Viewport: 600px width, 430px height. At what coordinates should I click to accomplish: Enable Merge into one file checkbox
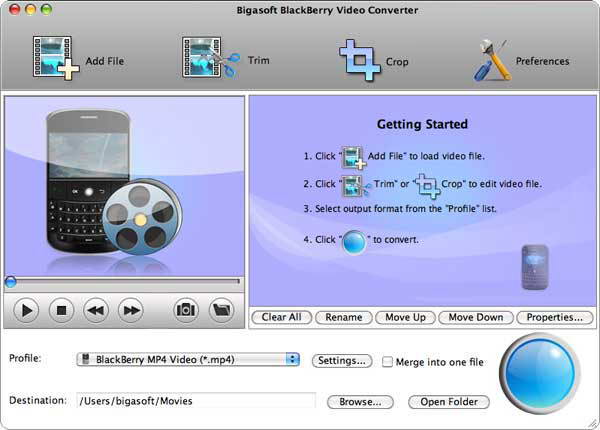pyautogui.click(x=387, y=362)
